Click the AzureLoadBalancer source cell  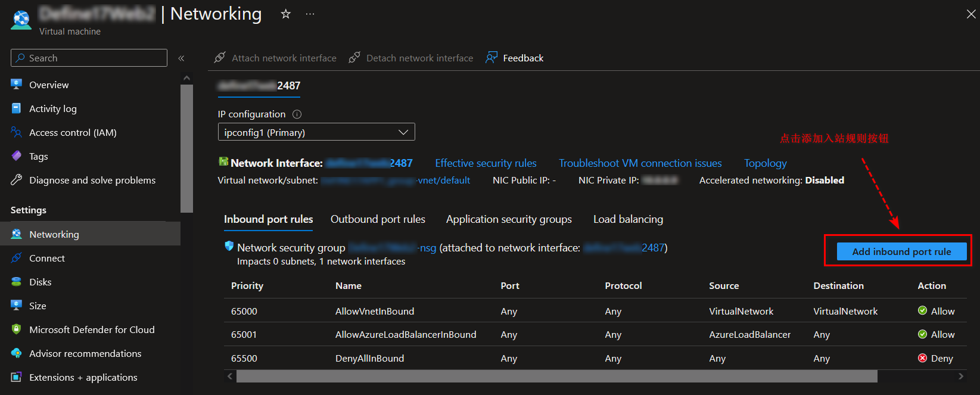(x=749, y=335)
